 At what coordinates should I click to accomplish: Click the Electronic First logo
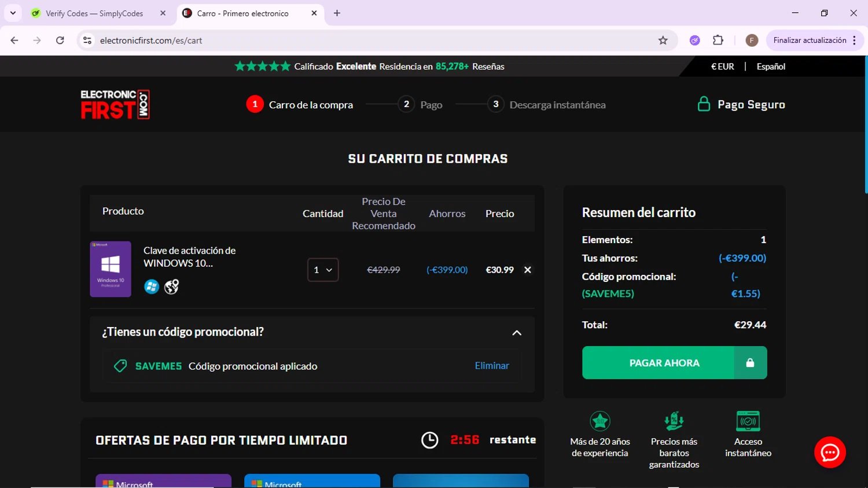tap(115, 104)
